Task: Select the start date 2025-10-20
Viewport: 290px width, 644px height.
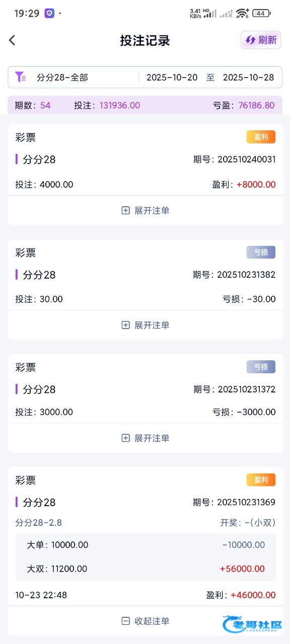Action: [172, 77]
